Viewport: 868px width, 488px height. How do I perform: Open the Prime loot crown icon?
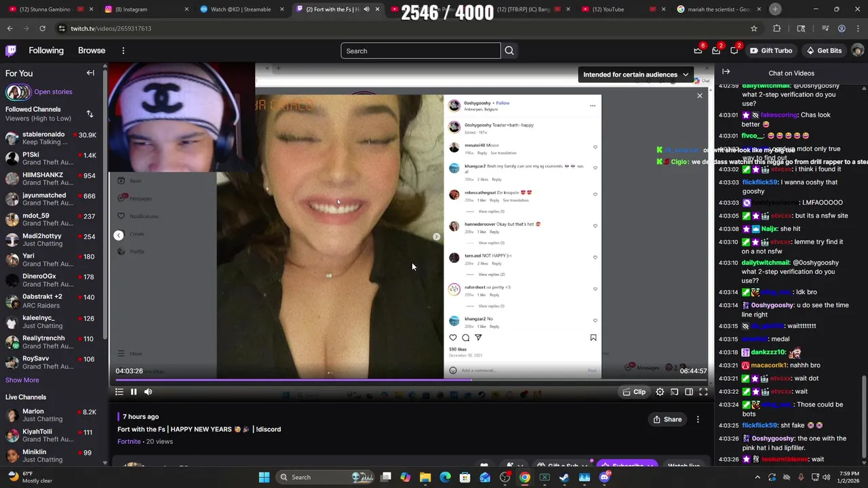698,51
